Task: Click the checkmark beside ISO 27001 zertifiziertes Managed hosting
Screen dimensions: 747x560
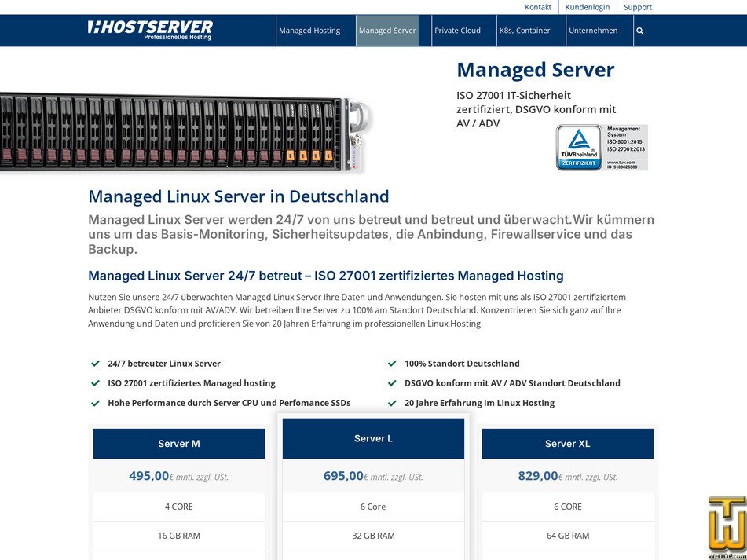Action: click(95, 382)
